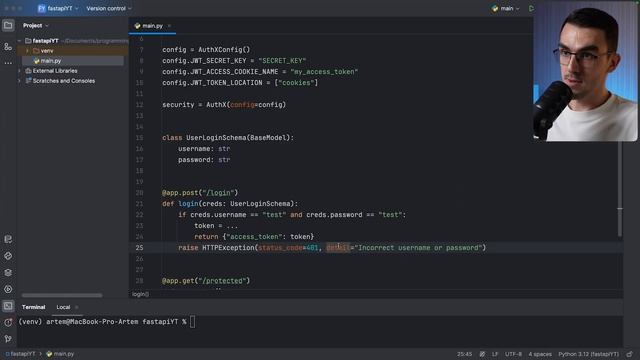Screen dimensions: 640x360
Task: Click the fastapiYT breadcrumb in status bar
Action: [20, 354]
